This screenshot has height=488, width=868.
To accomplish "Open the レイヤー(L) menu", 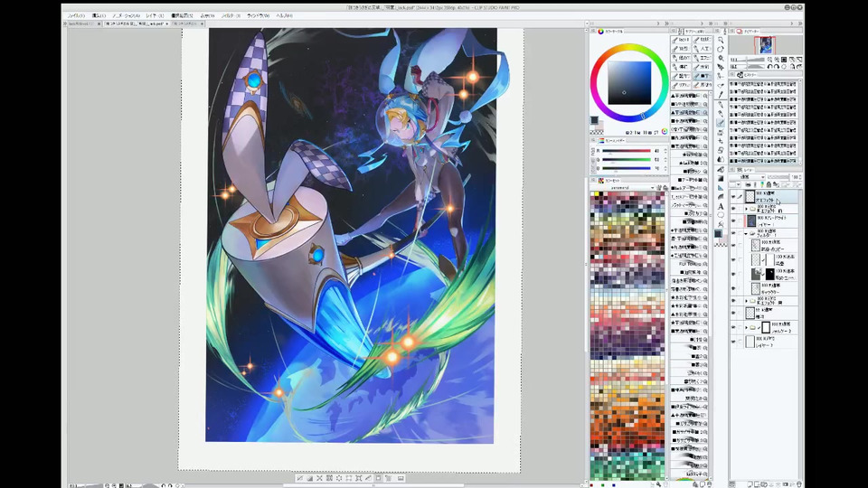I will coord(155,15).
